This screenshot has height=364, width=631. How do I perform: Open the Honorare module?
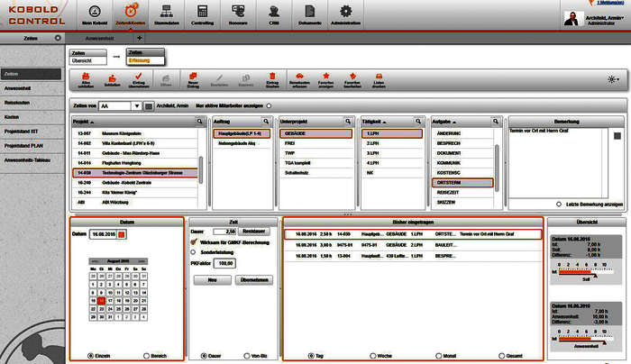[x=238, y=15]
